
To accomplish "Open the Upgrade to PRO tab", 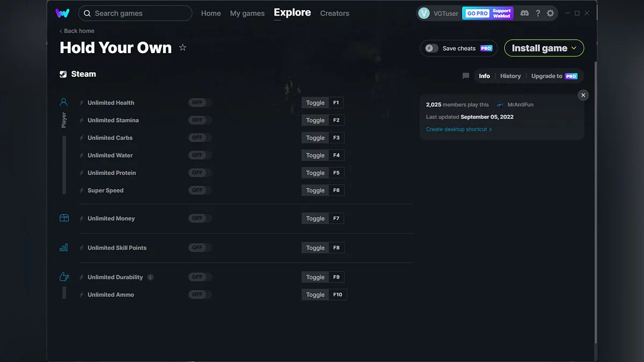I will click(554, 76).
